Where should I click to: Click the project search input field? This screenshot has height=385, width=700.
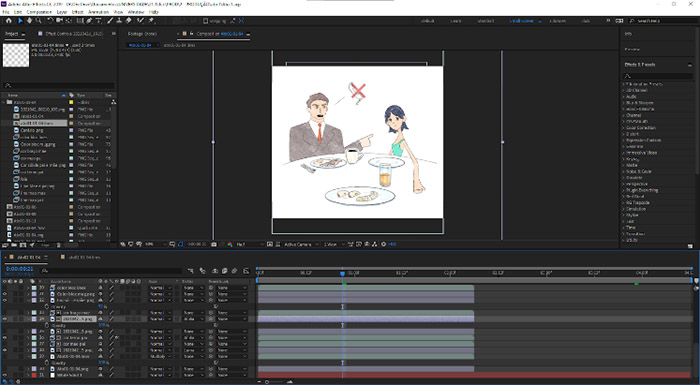pyautogui.click(x=59, y=85)
